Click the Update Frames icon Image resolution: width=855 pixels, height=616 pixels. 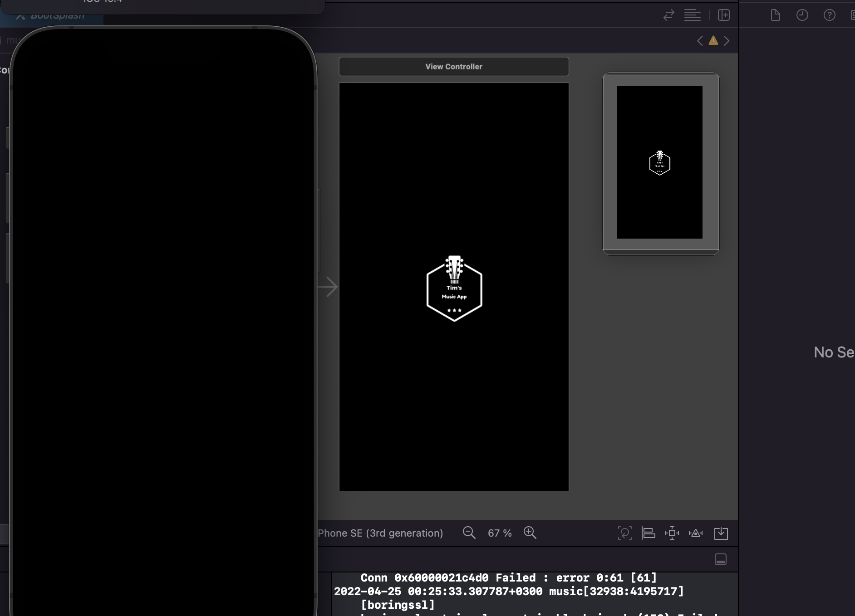(625, 533)
